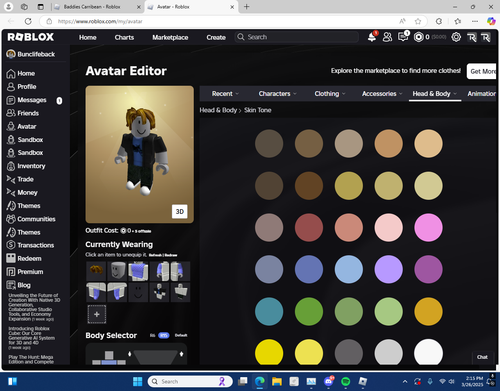Open Microsoft Edge in taskbar
This screenshot has width=500, height=391.
pyautogui.click(x=260, y=381)
